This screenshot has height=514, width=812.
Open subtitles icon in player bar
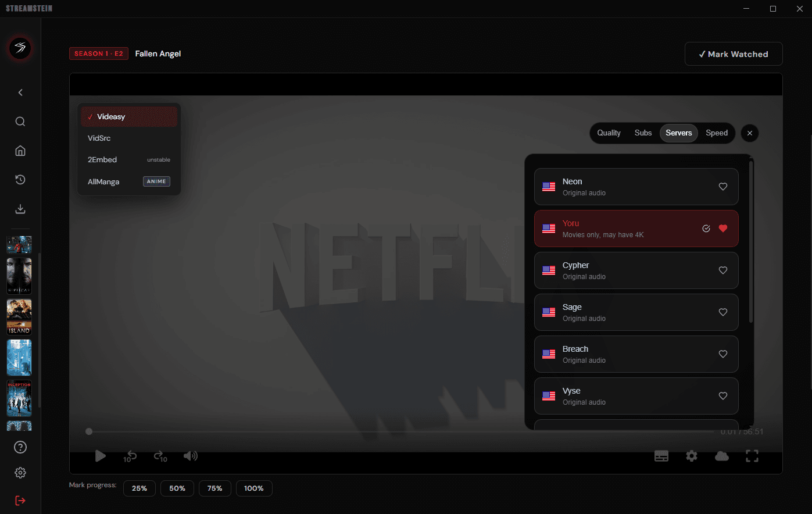point(661,456)
